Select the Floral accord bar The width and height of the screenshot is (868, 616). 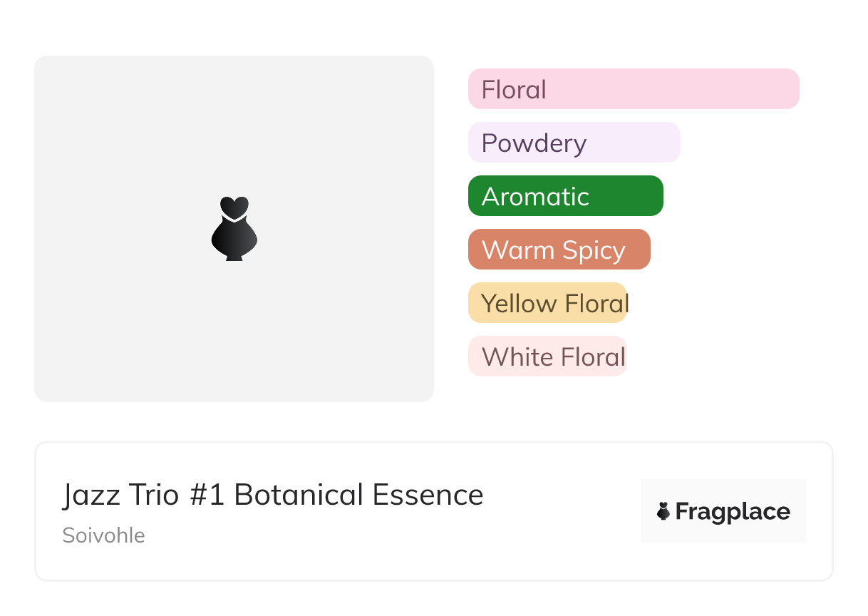coord(633,89)
